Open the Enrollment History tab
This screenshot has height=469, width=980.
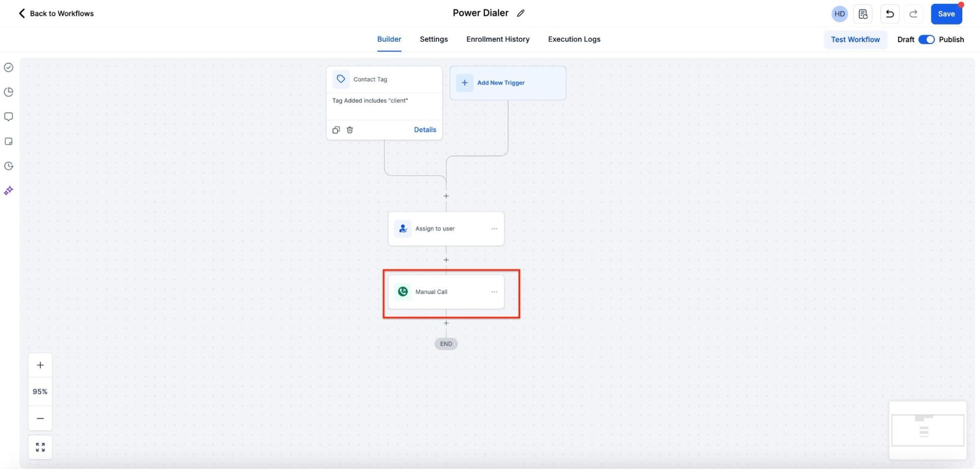[498, 39]
